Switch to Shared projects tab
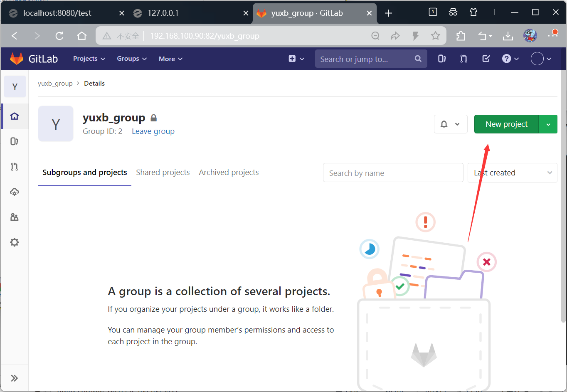The image size is (567, 392). (163, 173)
